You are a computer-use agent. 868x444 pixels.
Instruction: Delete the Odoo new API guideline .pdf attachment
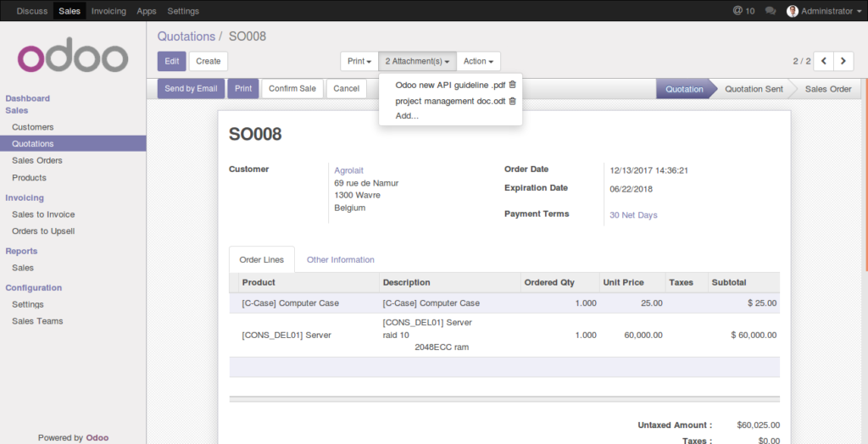click(x=512, y=85)
